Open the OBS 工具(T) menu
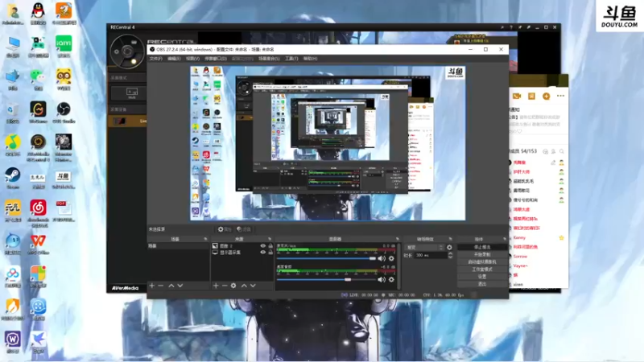Image resolution: width=644 pixels, height=362 pixels. click(291, 59)
